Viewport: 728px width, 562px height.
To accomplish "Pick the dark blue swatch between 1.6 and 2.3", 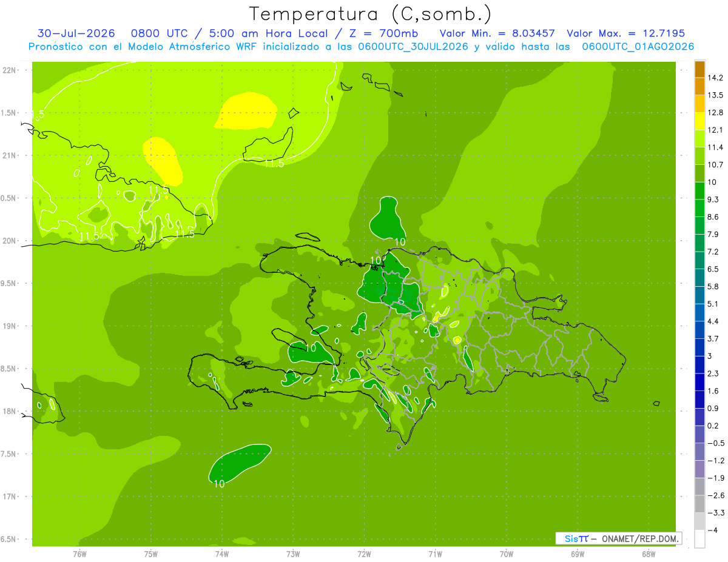I will (x=699, y=382).
